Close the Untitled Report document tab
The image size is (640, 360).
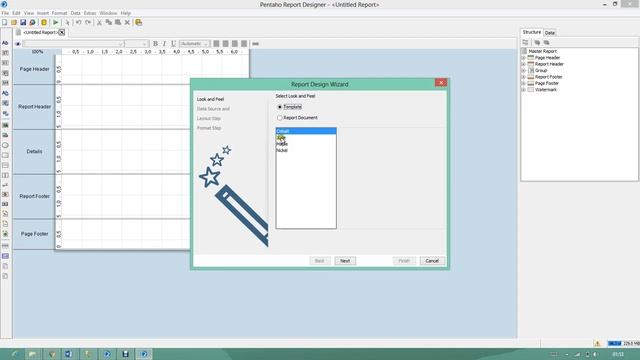[62, 32]
